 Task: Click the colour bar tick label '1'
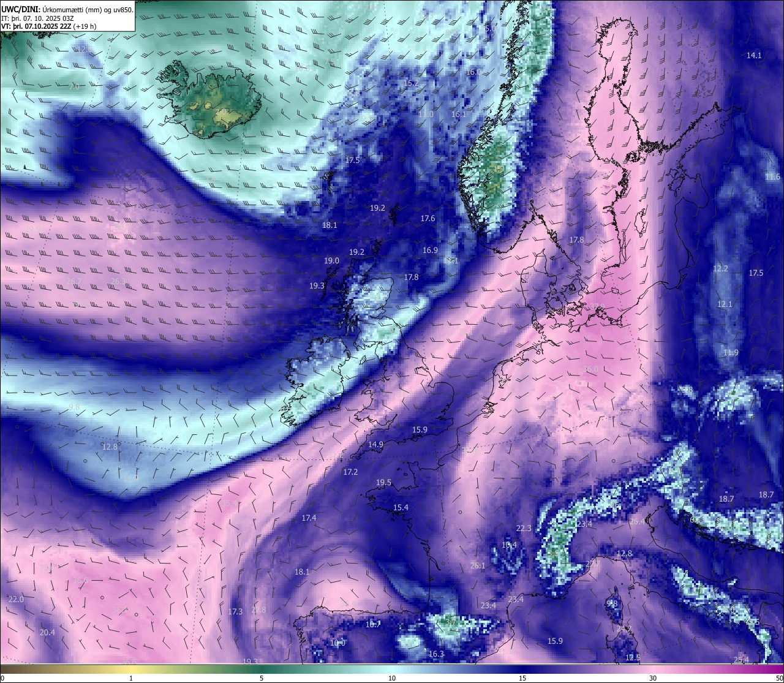tap(131, 678)
